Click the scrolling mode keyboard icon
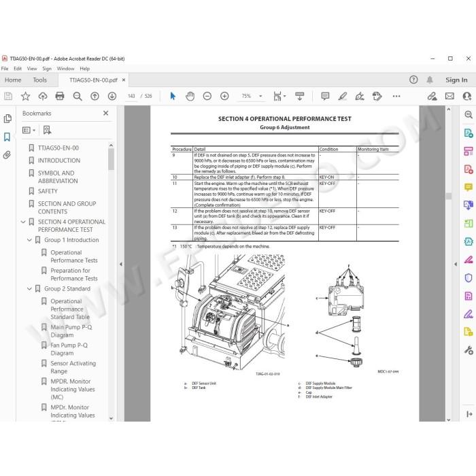This screenshot has width=476, height=476. (x=300, y=97)
